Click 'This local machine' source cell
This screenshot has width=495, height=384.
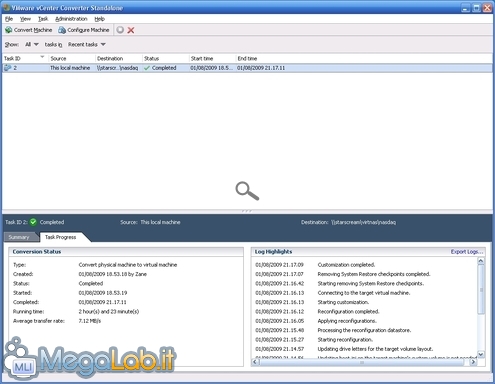pyautogui.click(x=70, y=68)
